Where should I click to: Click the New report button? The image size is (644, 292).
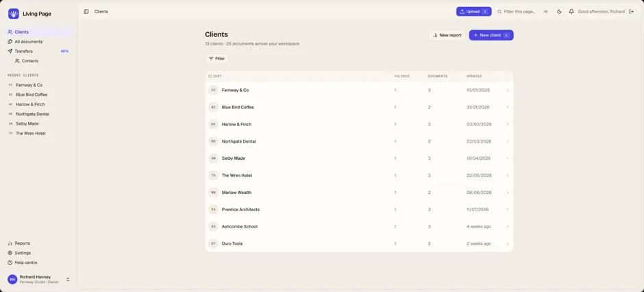coord(447,36)
